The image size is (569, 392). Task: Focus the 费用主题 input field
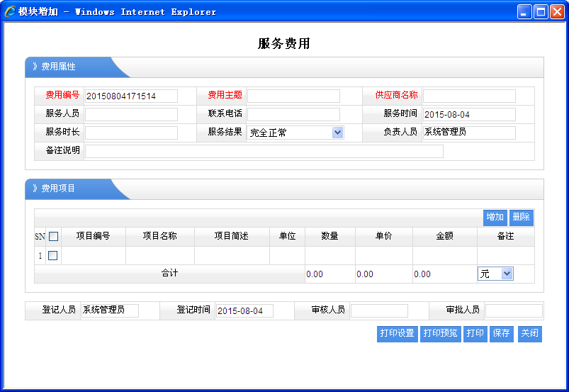point(293,96)
